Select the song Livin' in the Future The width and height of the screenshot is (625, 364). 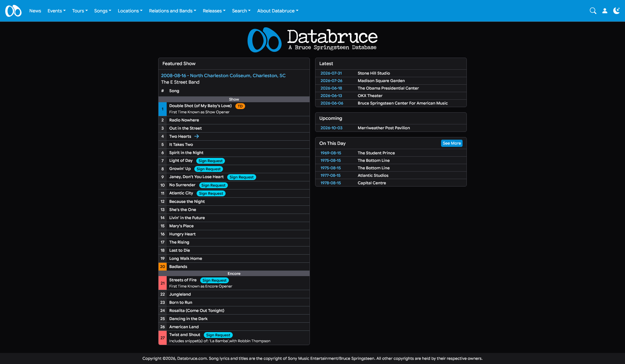tap(187, 218)
